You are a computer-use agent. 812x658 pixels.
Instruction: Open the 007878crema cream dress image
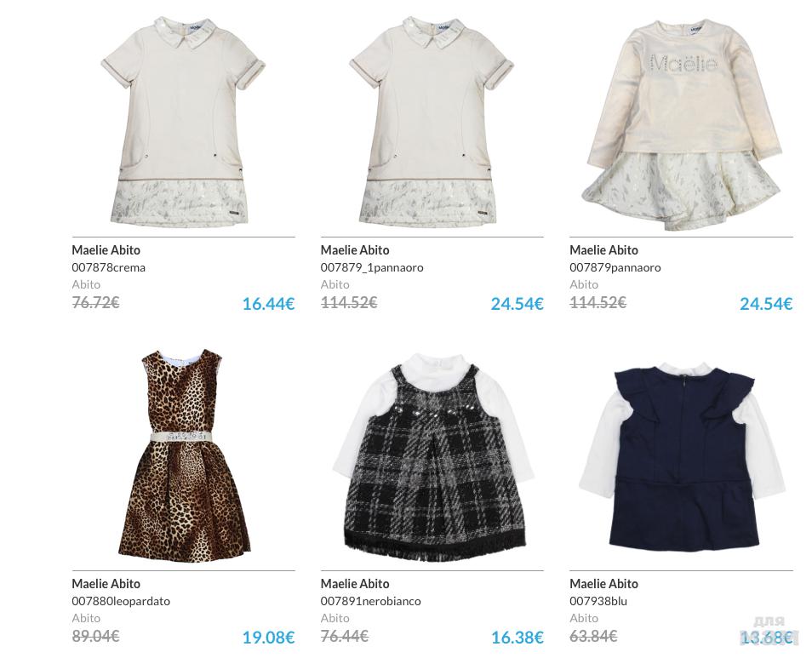(x=183, y=122)
